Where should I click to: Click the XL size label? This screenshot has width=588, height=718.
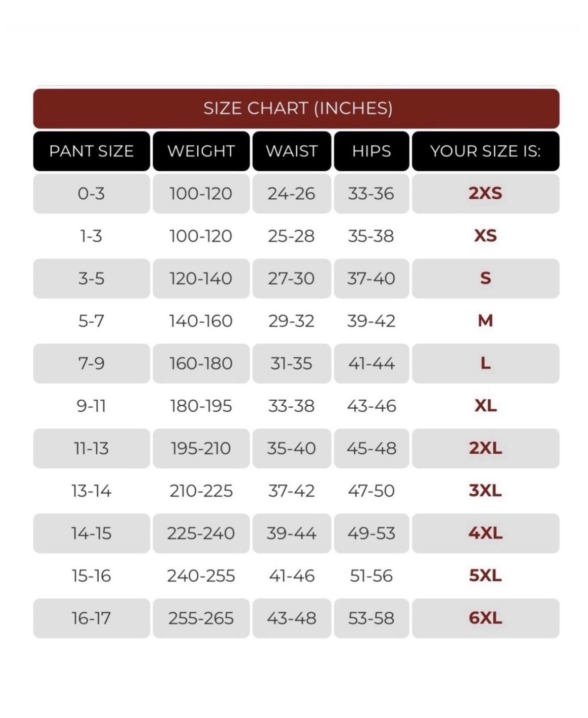pos(485,406)
